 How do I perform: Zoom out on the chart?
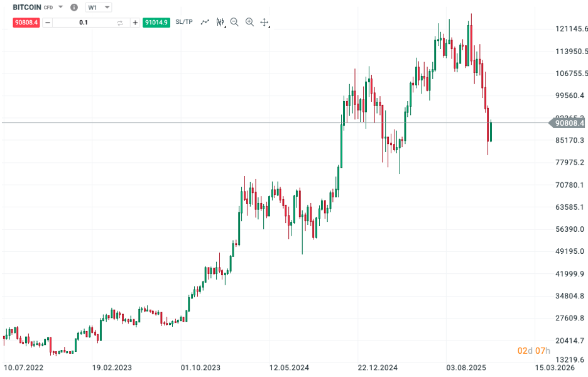click(234, 21)
